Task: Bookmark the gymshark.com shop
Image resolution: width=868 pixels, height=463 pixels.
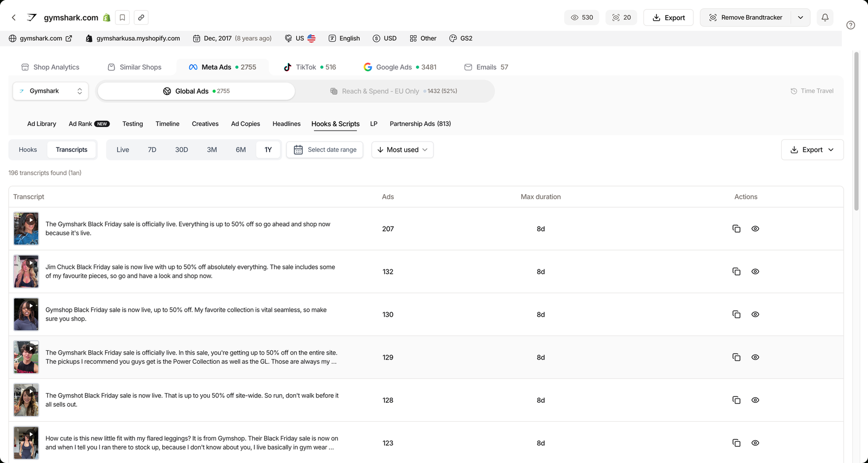Action: tap(123, 17)
